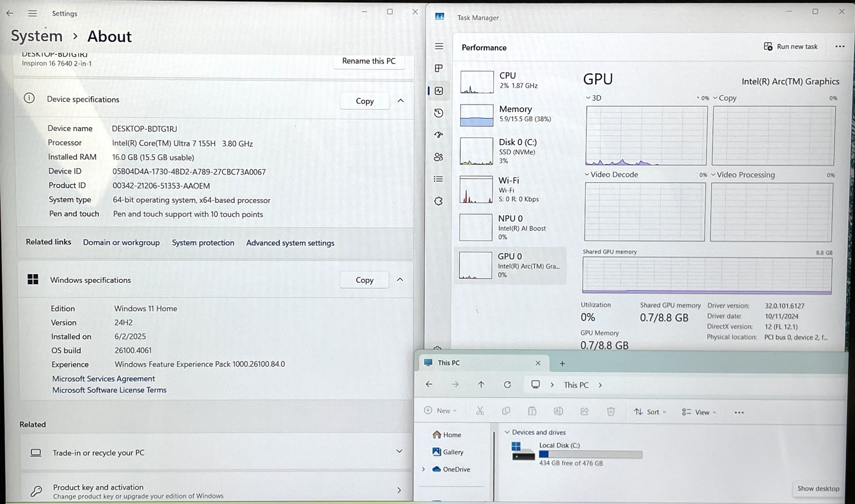Viewport: 855px width, 504px height.
Task: Select Disk 0 (C:) performance entry
Action: point(510,151)
